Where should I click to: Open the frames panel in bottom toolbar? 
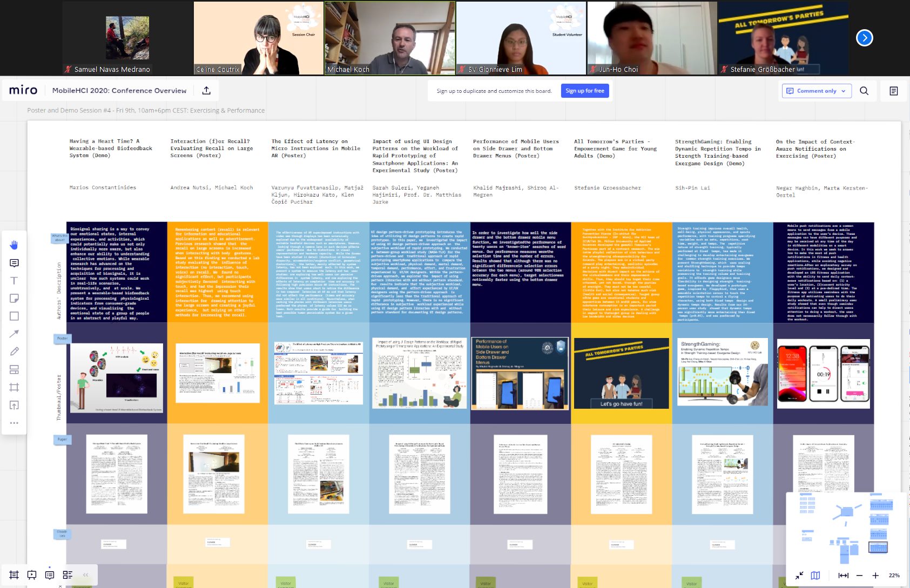point(14,575)
